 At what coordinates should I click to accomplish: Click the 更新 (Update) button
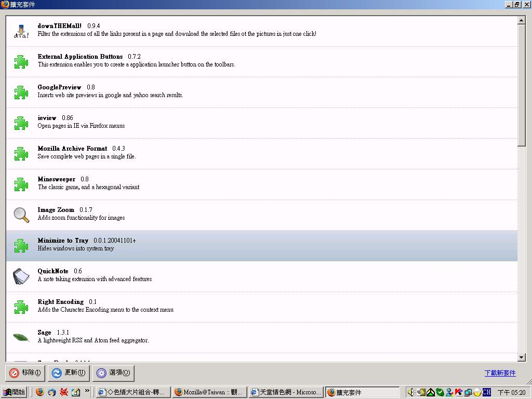pyautogui.click(x=69, y=373)
